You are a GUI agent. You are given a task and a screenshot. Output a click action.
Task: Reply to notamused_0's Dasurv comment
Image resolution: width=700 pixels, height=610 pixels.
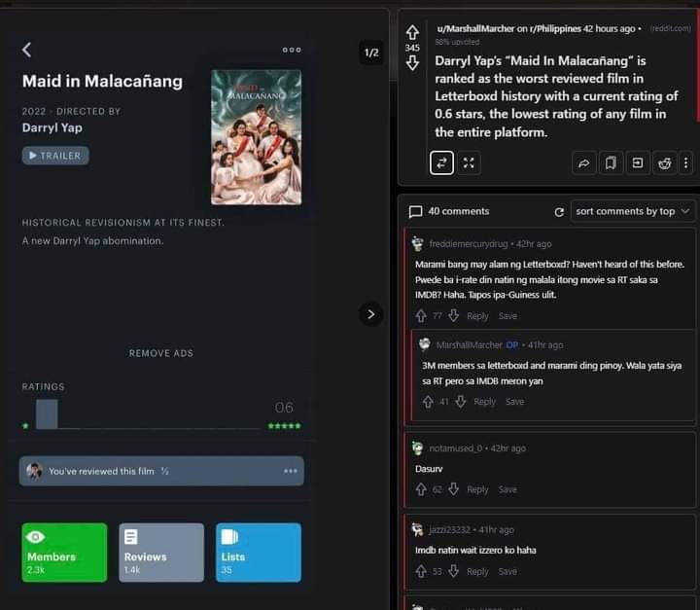(477, 489)
